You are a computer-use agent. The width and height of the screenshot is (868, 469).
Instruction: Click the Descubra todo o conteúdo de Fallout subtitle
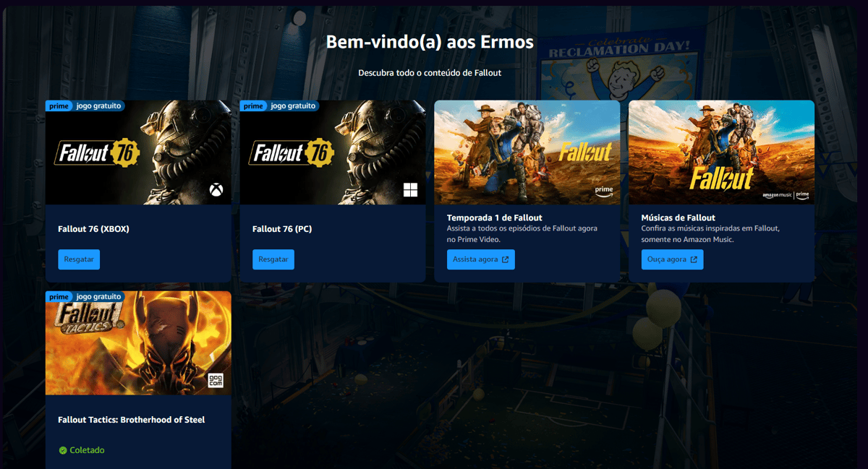point(430,73)
